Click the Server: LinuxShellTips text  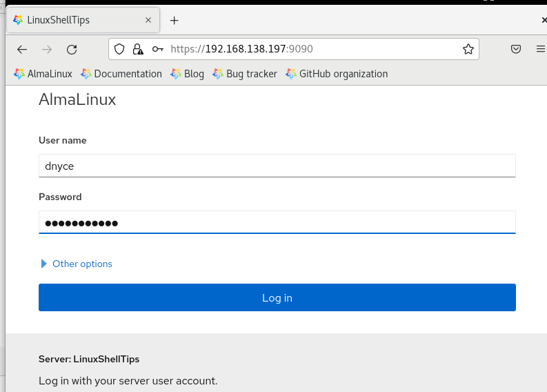click(89, 359)
